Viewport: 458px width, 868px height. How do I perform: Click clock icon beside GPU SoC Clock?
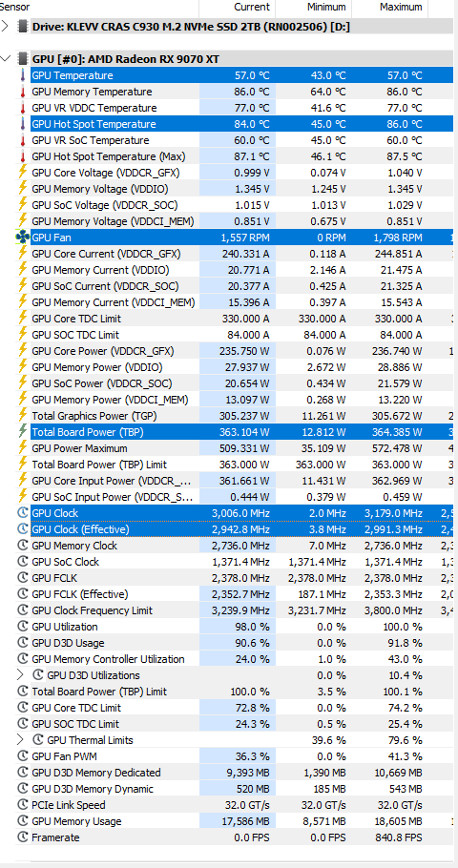(23, 561)
